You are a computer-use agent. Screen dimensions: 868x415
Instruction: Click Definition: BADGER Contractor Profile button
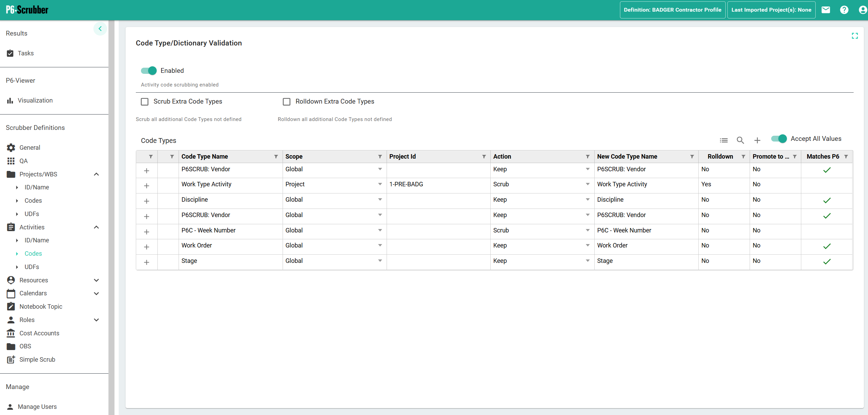pyautogui.click(x=672, y=10)
